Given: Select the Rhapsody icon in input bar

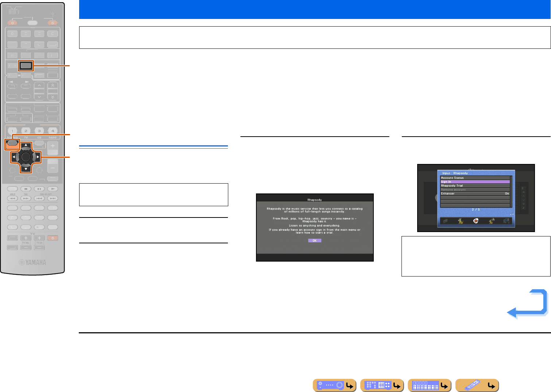Looking at the screenshot, I should click(476, 221).
